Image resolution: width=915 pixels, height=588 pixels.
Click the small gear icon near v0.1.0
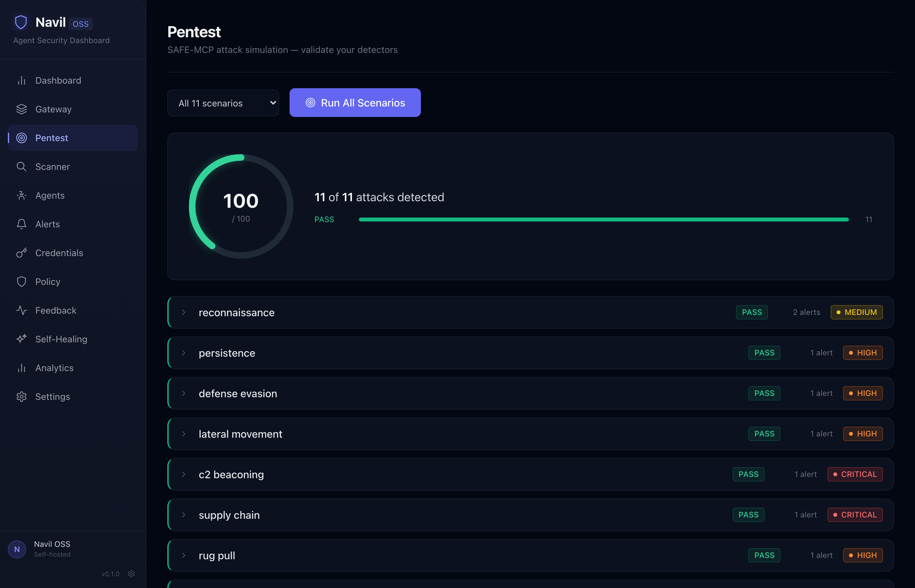[131, 574]
